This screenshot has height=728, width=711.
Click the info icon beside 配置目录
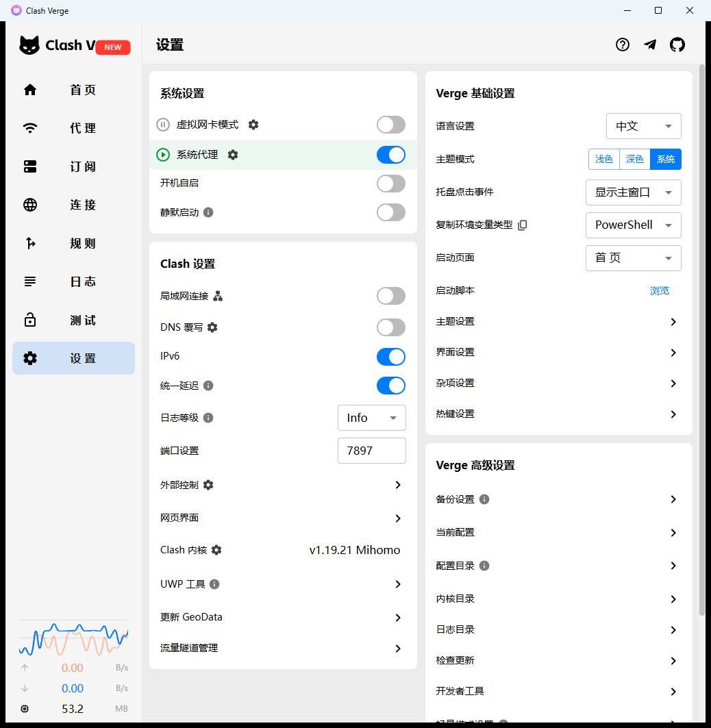click(484, 566)
